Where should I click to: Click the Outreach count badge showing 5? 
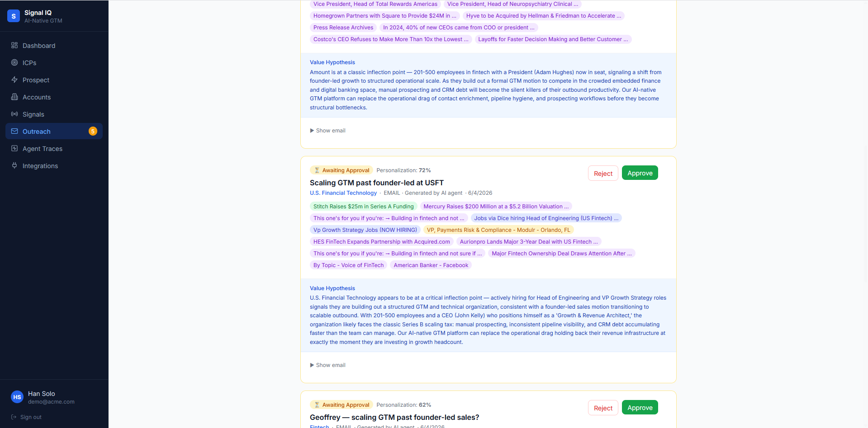[x=93, y=131]
